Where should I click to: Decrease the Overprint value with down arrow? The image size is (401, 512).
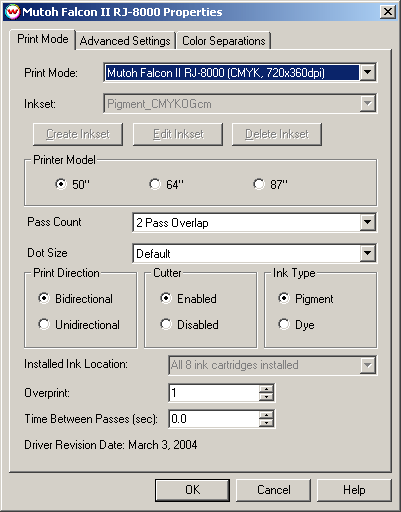pyautogui.click(x=266, y=397)
